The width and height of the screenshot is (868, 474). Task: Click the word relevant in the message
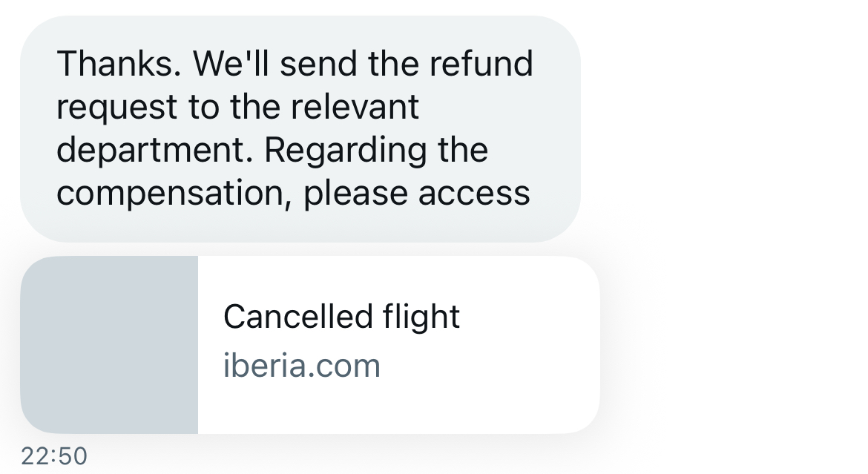[x=355, y=107]
